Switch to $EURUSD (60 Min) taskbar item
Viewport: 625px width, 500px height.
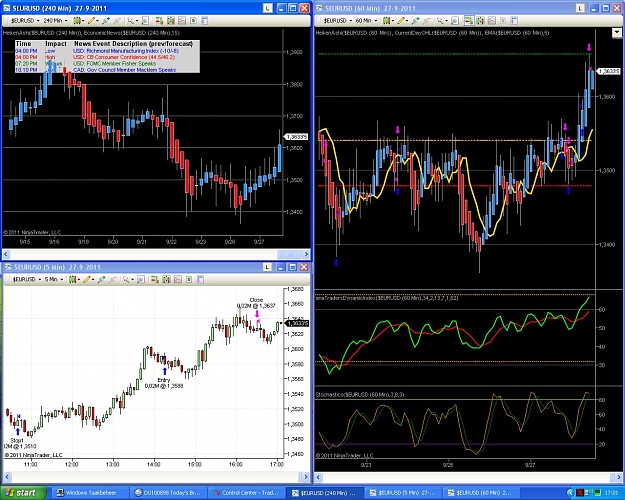[x=482, y=493]
